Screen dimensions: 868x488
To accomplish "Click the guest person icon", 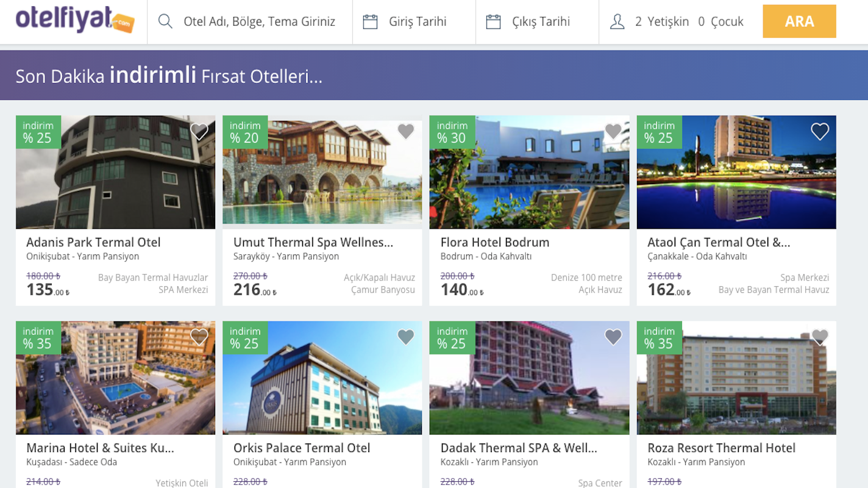I will coord(617,22).
